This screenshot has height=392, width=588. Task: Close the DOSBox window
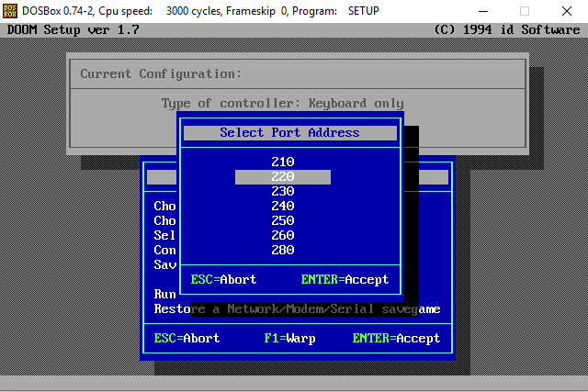(567, 11)
